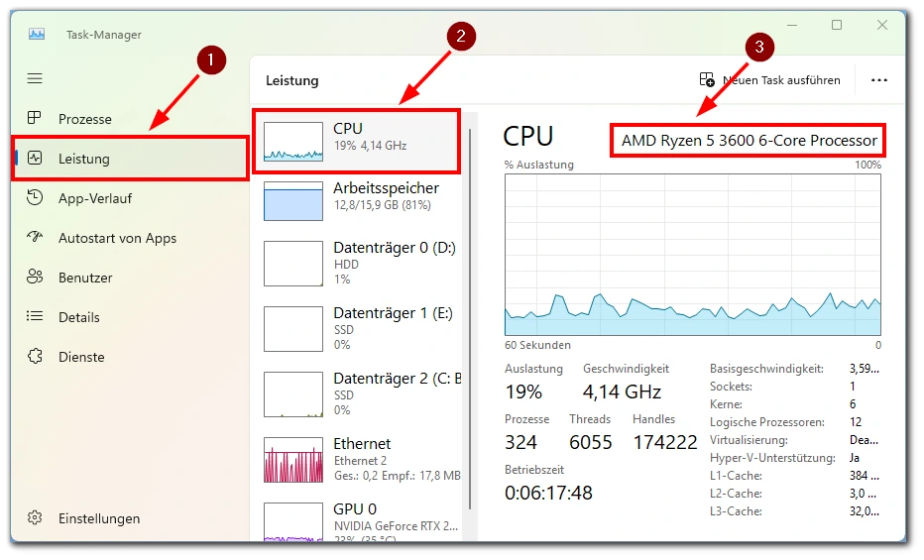Open Einstellungen at the sidebar bottom
The width and height of the screenshot is (924, 560).
click(x=131, y=518)
